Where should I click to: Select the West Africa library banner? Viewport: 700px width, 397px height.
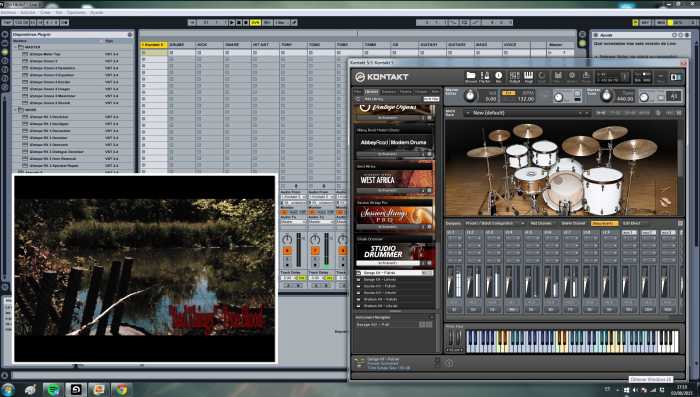coord(395,179)
